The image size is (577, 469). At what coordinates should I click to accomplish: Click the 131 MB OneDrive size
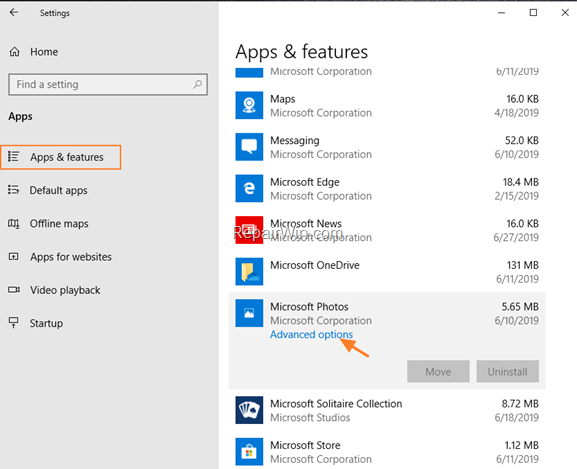click(523, 265)
